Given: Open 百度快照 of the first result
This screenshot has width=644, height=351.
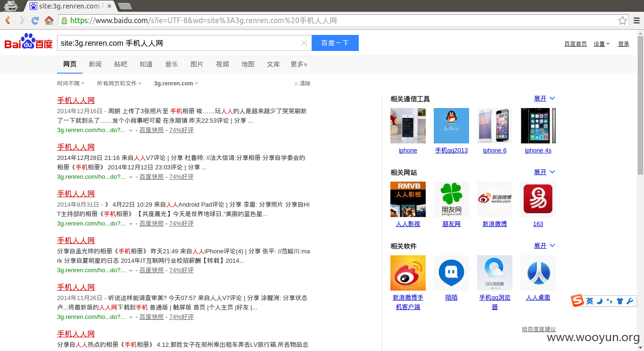Looking at the screenshot, I should [x=151, y=130].
